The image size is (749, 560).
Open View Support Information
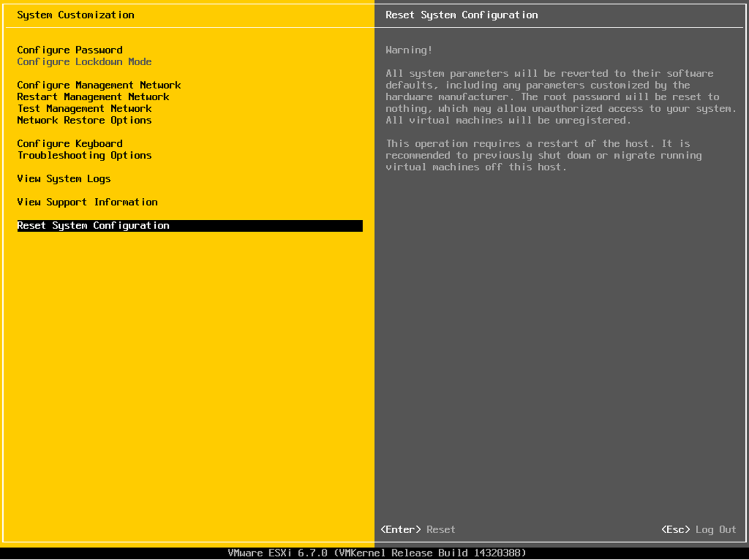(x=87, y=202)
